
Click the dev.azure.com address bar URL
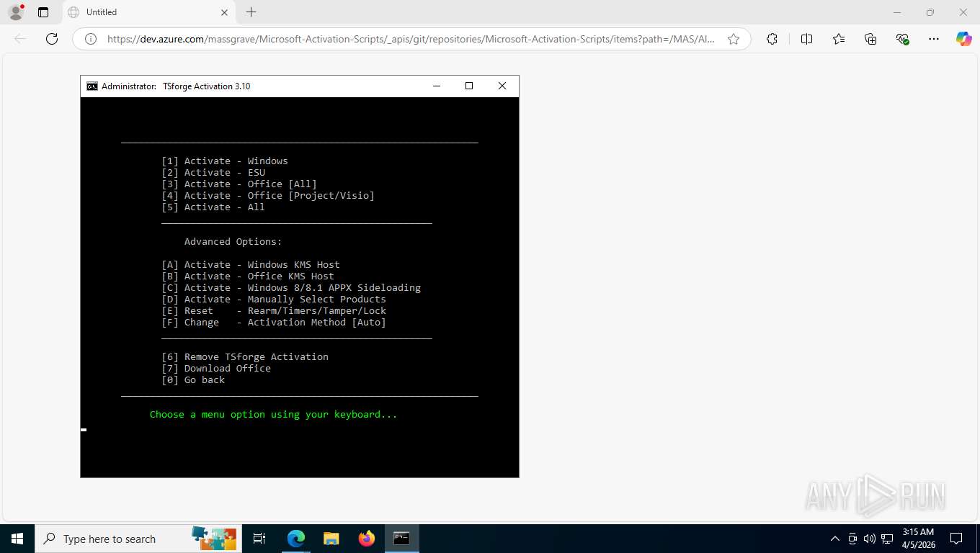click(x=411, y=39)
